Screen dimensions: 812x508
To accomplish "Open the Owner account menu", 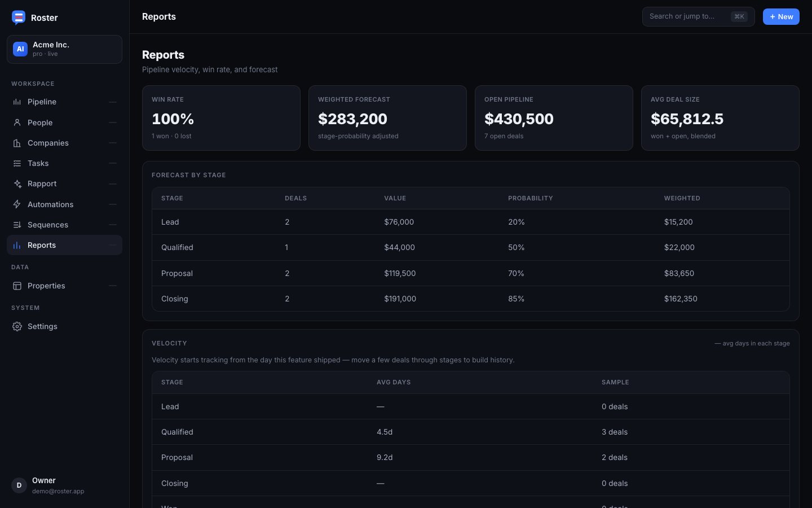I will [64, 485].
